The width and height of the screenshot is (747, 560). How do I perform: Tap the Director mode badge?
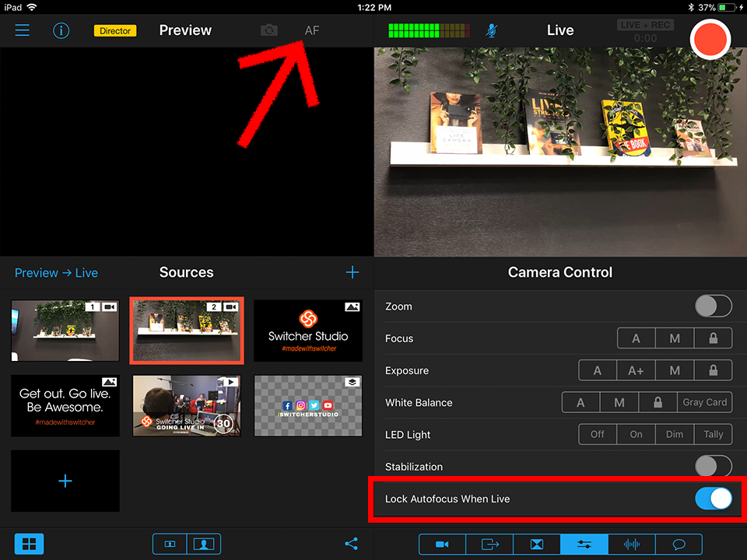point(115,30)
